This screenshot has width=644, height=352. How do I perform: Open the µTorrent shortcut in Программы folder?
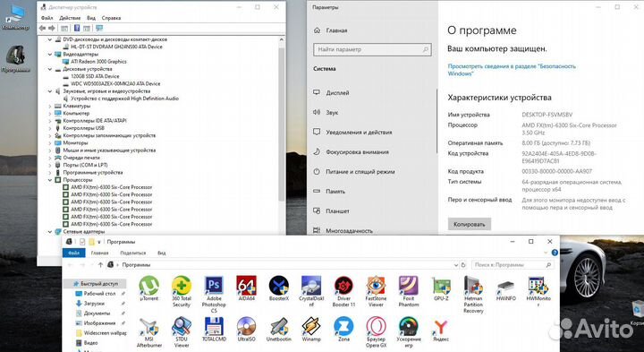(x=148, y=288)
